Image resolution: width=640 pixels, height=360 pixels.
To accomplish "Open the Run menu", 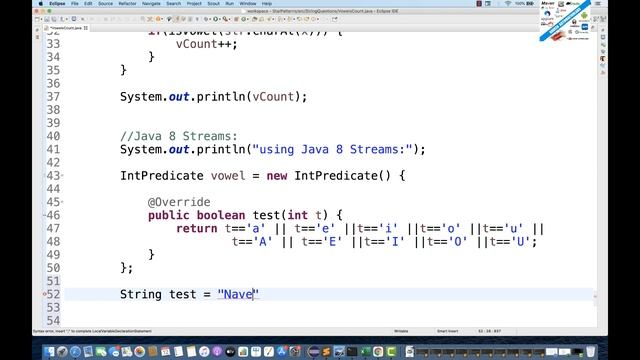I will tap(229, 3).
